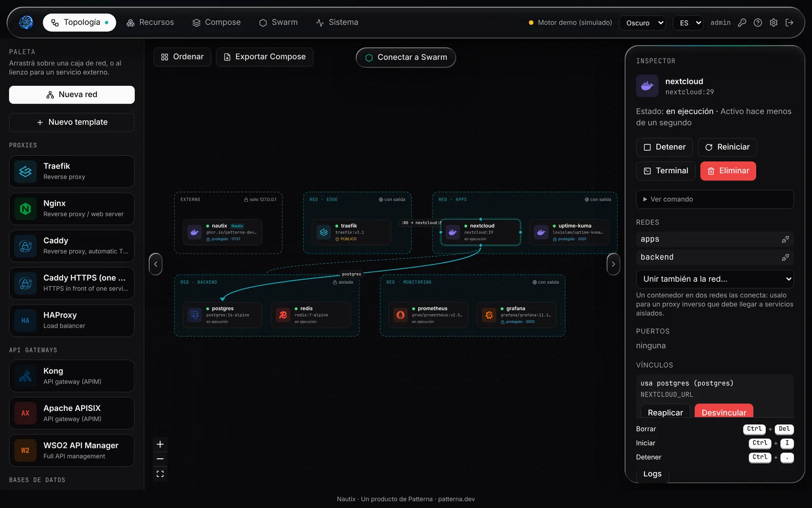This screenshot has width=812, height=508.
Task: Click the logout icon in top bar
Action: coord(789,22)
